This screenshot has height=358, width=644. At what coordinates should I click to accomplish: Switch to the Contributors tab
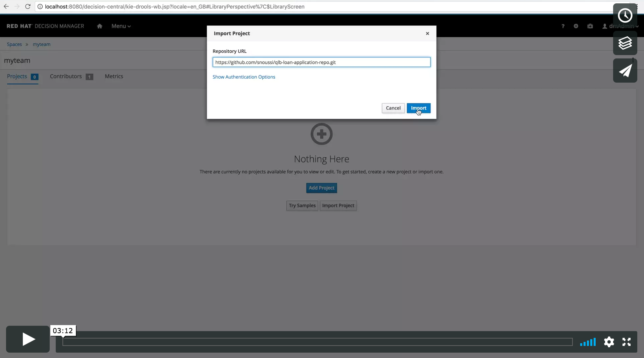coord(71,77)
